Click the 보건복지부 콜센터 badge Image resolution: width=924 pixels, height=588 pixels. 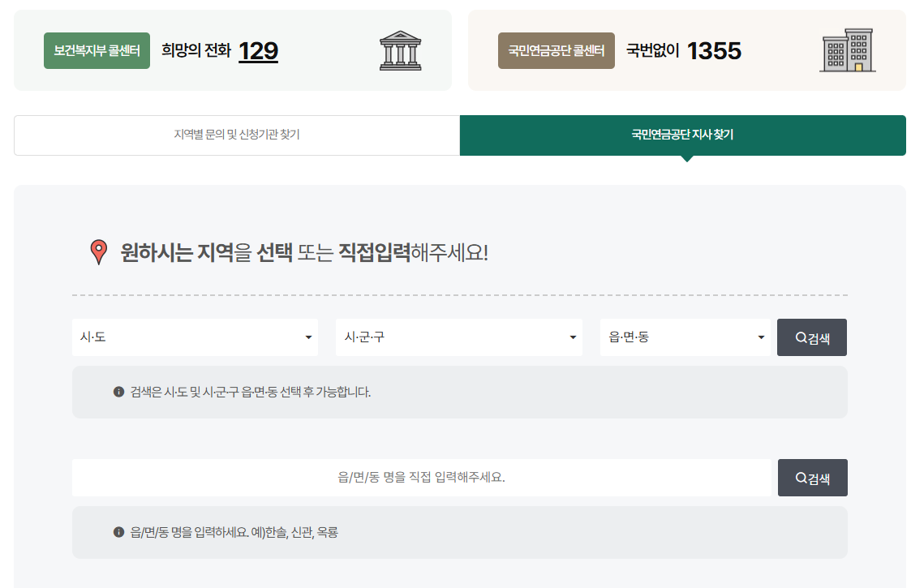pyautogui.click(x=97, y=49)
